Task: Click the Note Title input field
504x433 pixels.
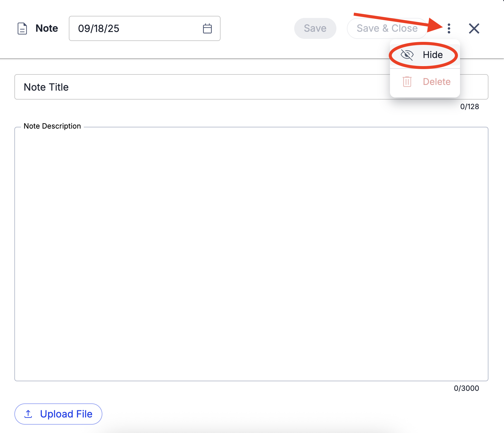Action: 180,87
